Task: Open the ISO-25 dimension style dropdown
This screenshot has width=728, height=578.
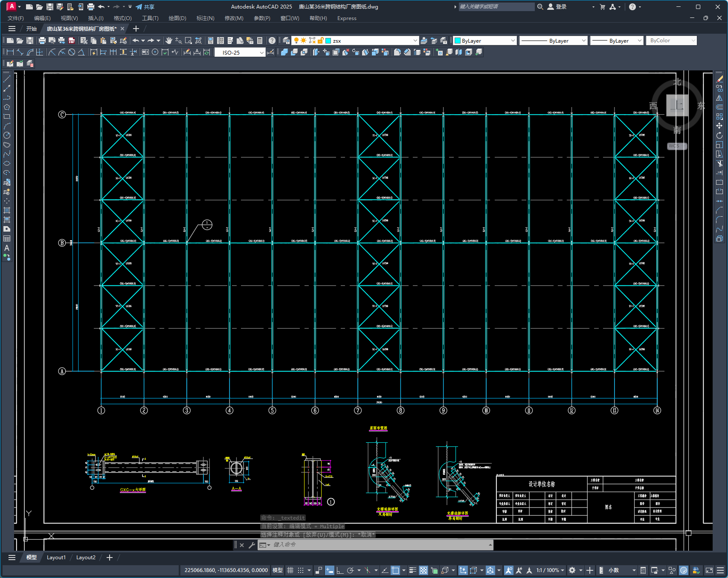Action: (240, 52)
